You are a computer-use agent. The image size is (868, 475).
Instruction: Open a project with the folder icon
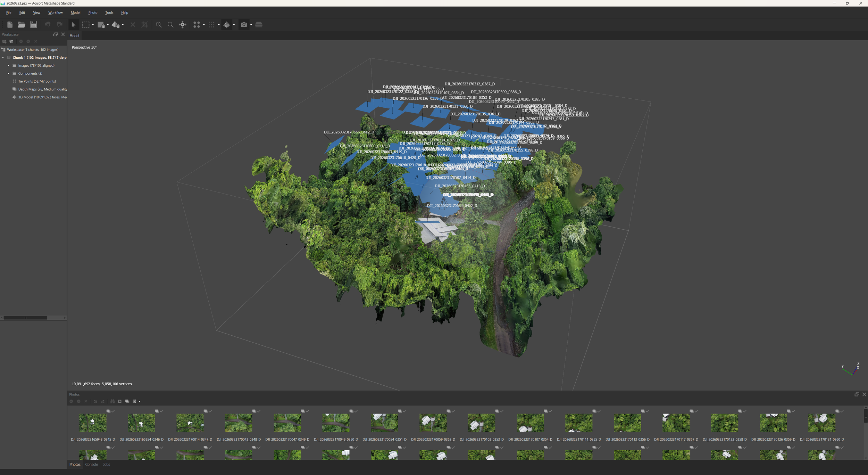tap(22, 25)
